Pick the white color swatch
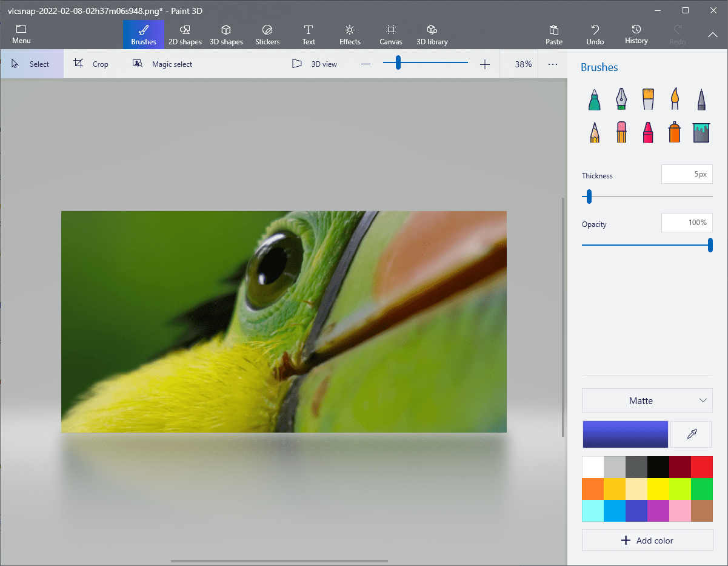 pos(593,467)
